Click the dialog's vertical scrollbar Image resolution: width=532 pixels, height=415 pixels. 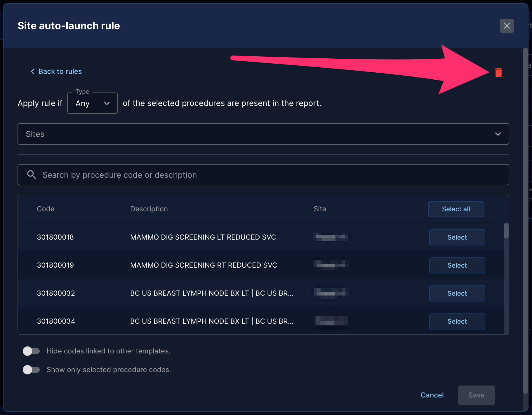click(x=525, y=221)
